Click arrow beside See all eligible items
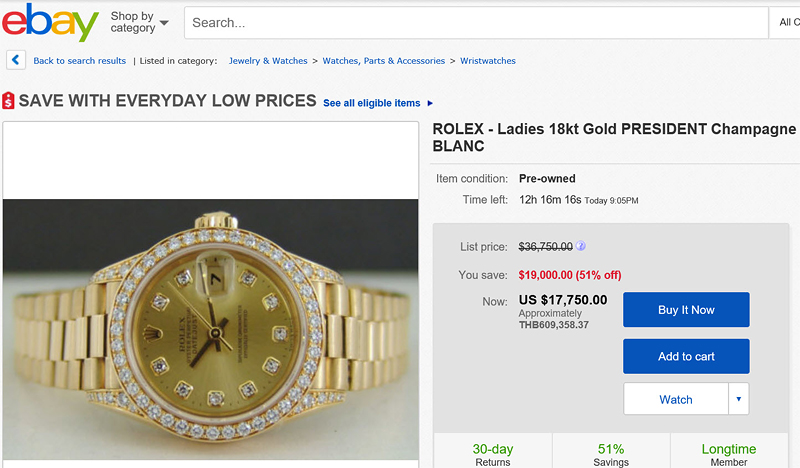Viewport: 800px width, 468px height. [x=430, y=103]
